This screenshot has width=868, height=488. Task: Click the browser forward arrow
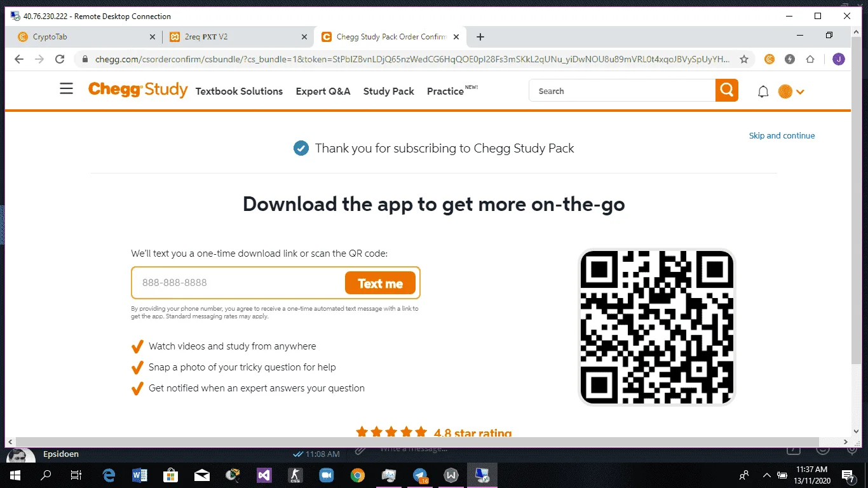pyautogui.click(x=39, y=59)
